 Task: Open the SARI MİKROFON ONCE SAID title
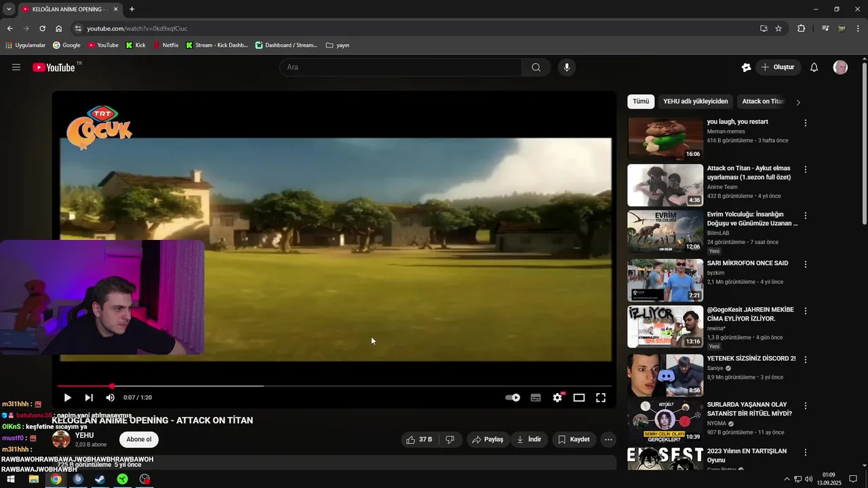747,263
